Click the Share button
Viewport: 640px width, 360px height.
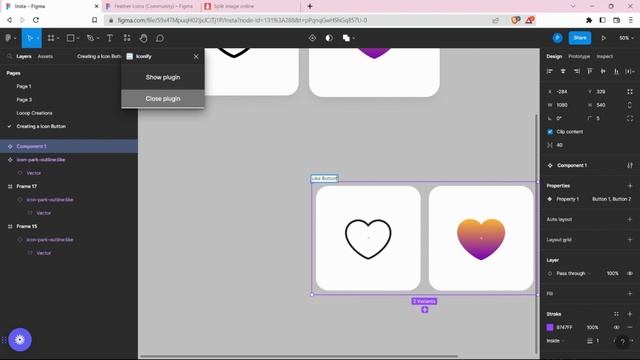(x=580, y=38)
